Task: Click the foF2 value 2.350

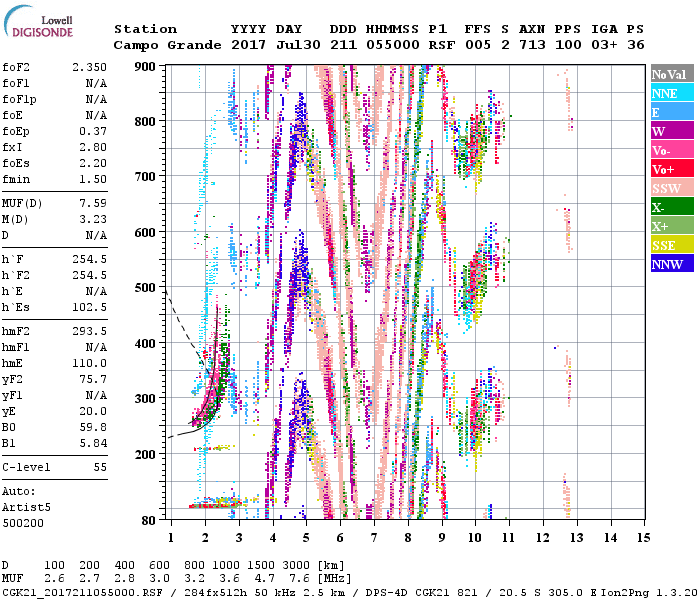Action: [89, 68]
